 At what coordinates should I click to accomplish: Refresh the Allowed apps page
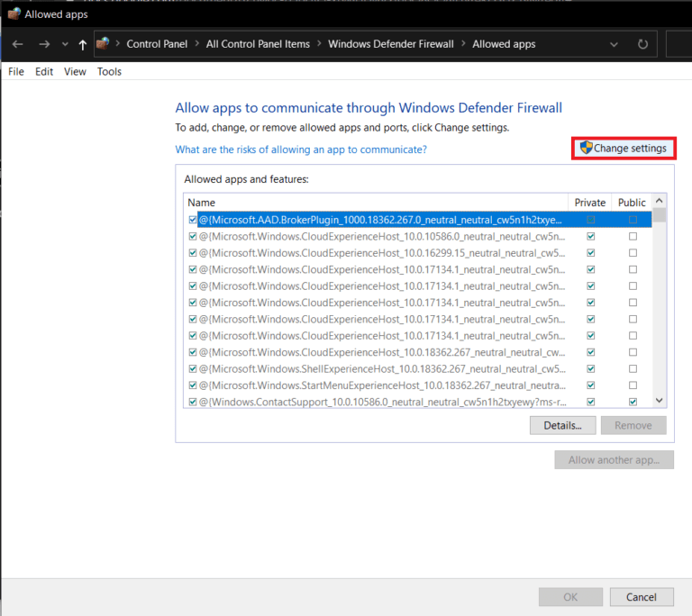click(642, 44)
